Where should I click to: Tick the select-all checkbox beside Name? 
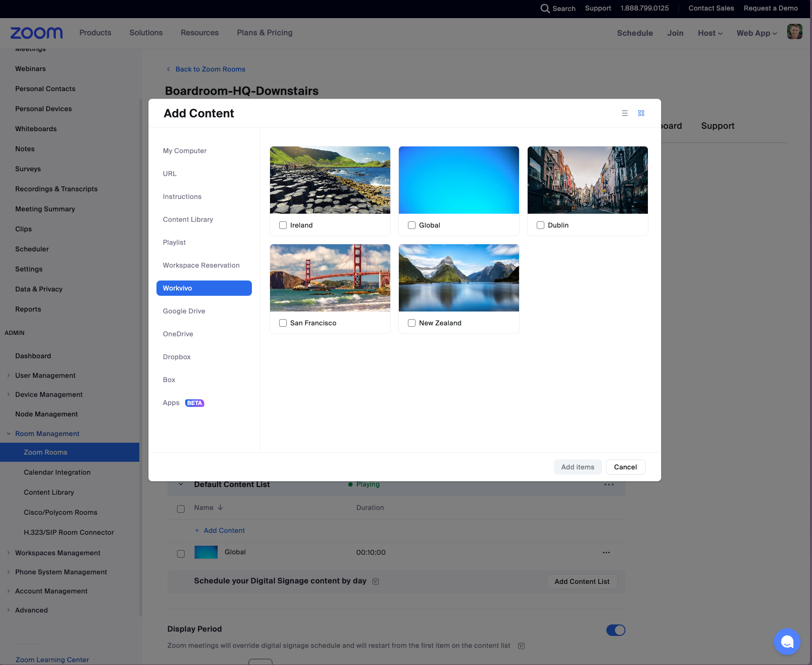pos(181,509)
